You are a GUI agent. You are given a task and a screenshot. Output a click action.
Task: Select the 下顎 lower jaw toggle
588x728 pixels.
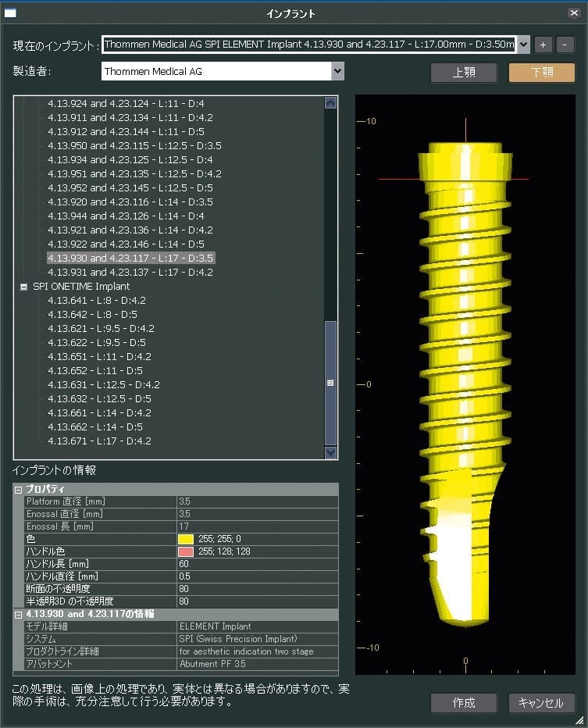[x=541, y=73]
